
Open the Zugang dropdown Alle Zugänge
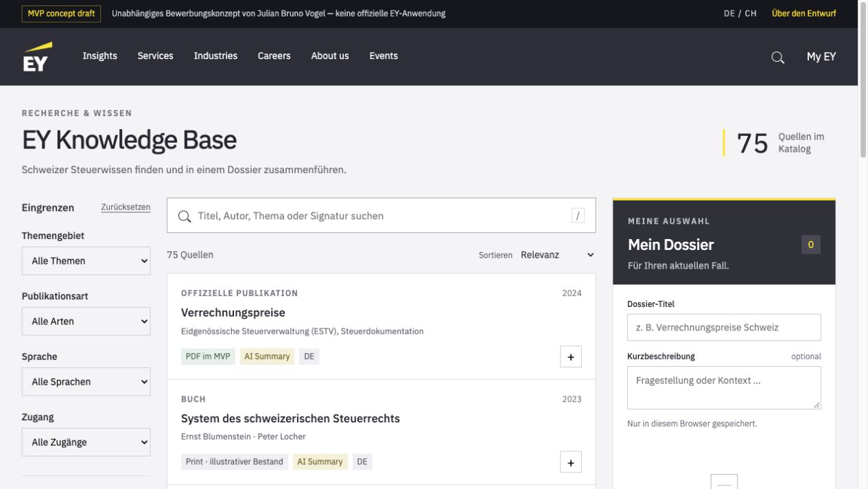tap(86, 442)
